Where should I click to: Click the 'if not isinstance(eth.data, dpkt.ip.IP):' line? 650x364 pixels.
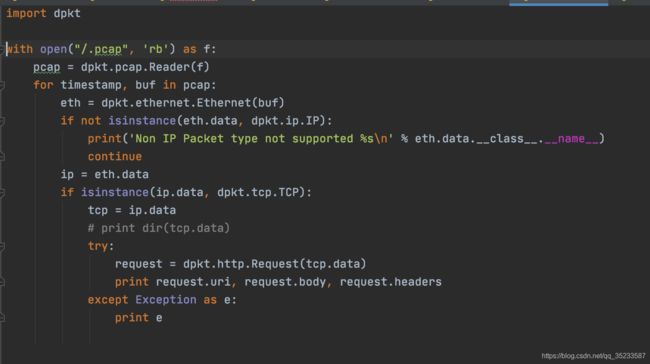196,121
